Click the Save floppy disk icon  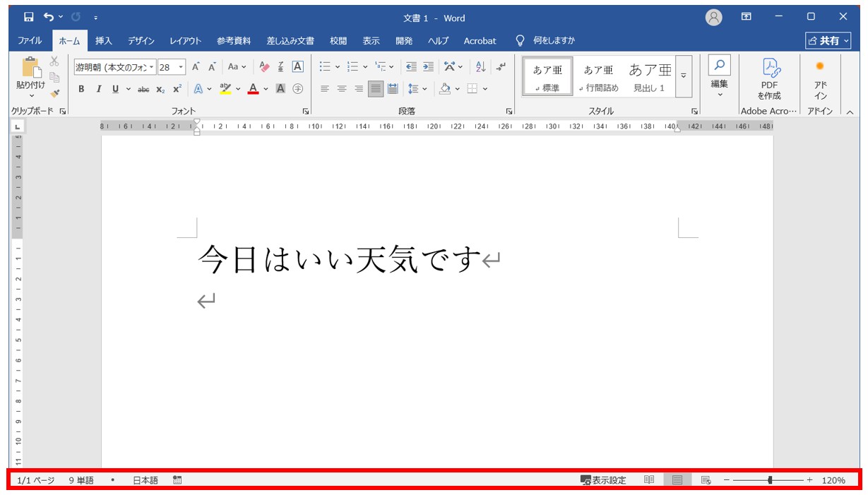(29, 17)
